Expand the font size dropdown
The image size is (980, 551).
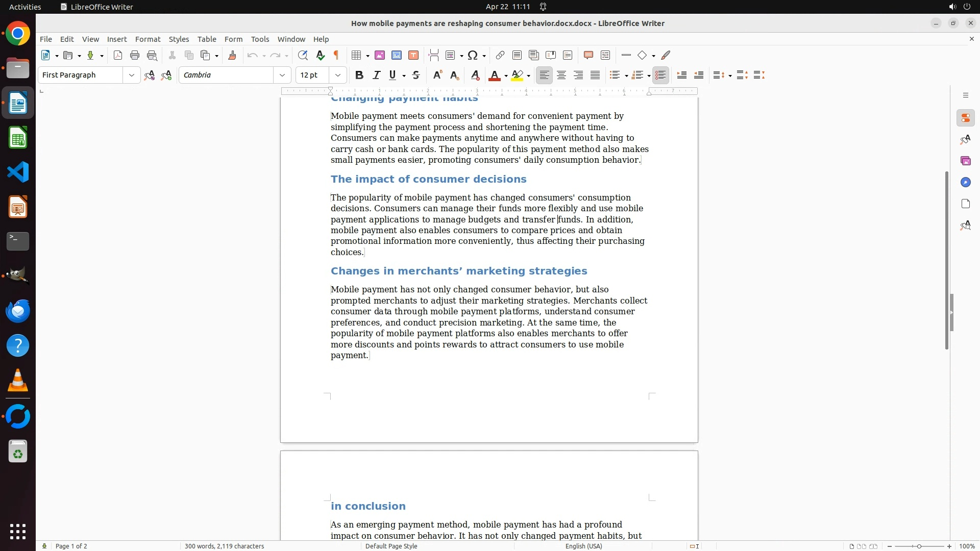pyautogui.click(x=338, y=76)
